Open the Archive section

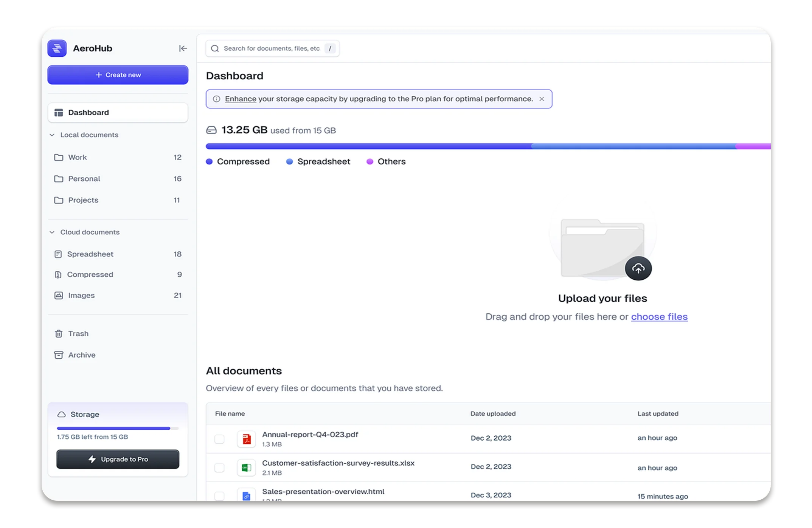81,355
